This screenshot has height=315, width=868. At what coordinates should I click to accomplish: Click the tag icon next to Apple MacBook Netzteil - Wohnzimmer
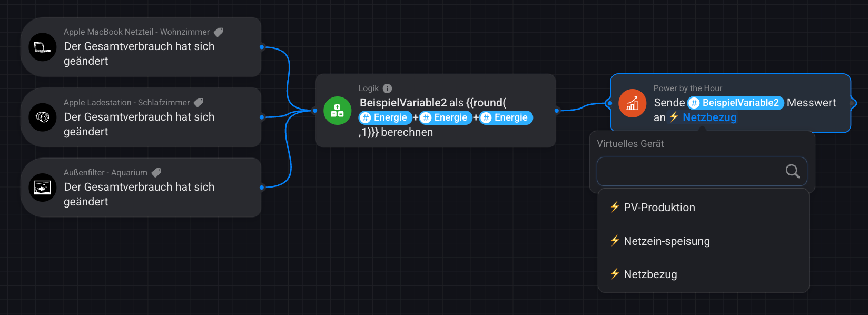tap(218, 32)
